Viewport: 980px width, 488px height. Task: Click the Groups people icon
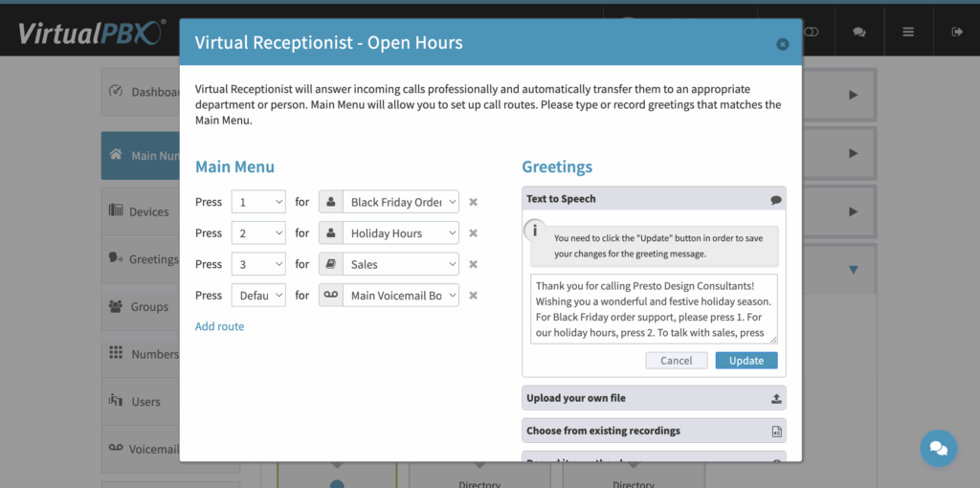(116, 306)
